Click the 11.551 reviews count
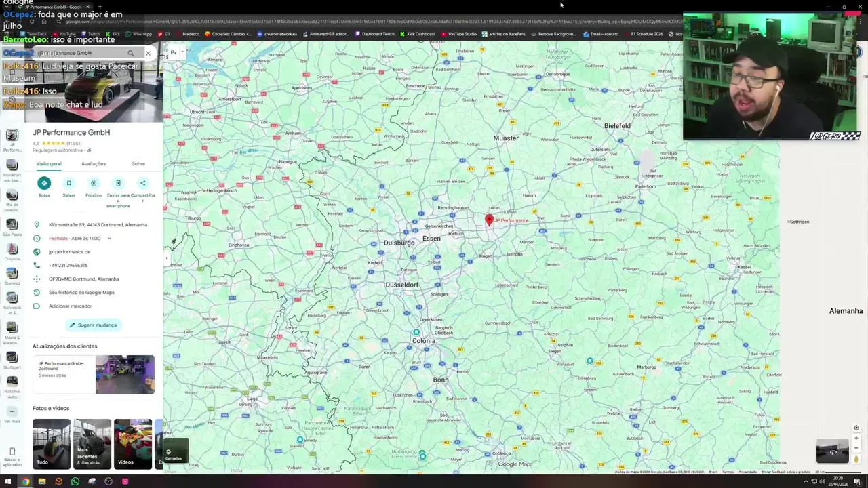This screenshot has width=868, height=488. [x=74, y=144]
